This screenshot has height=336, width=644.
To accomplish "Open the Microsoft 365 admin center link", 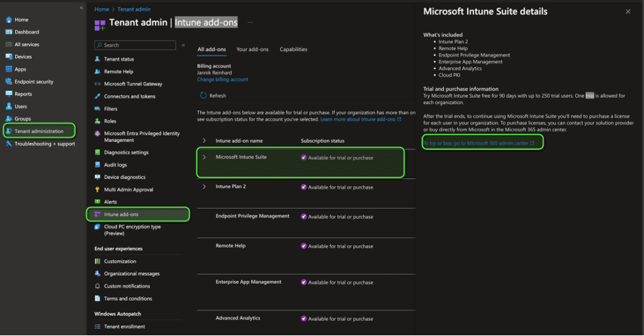I will 478,143.
